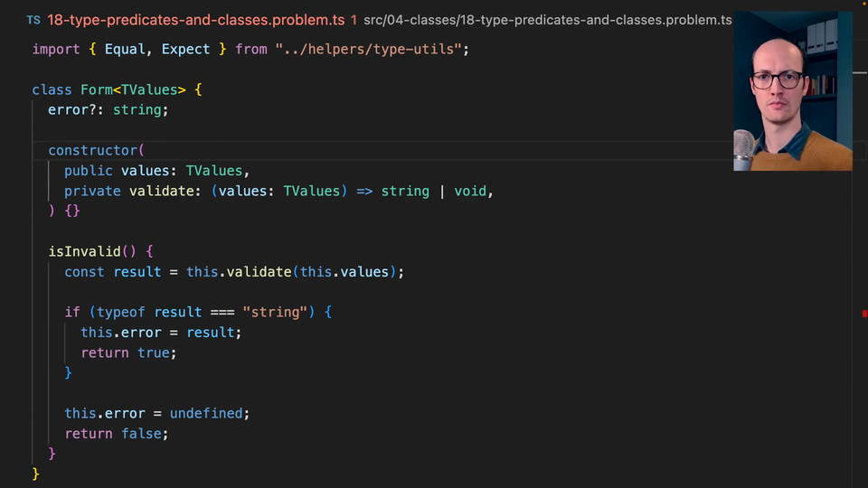
Task: Click the void return type
Action: click(469, 192)
